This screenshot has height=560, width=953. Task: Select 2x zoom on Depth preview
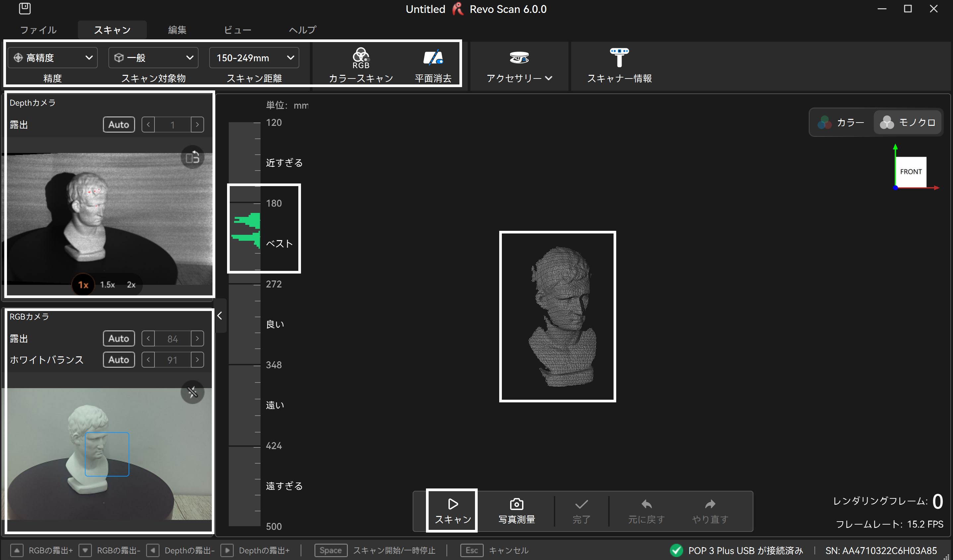click(x=131, y=284)
